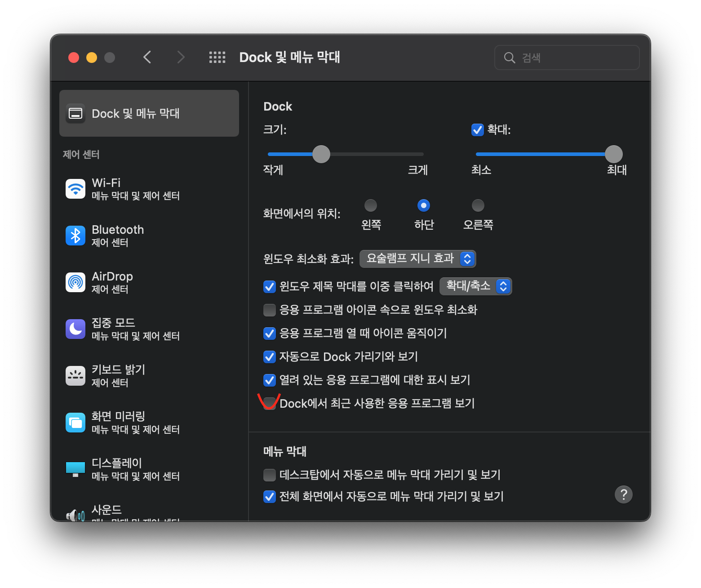
Task: Click the 확대 magnification slider knob
Action: (x=614, y=154)
